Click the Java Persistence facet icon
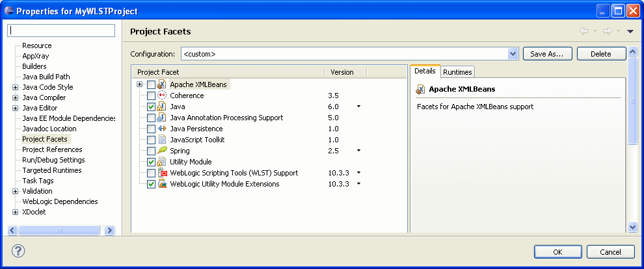The width and height of the screenshot is (644, 269). click(162, 129)
